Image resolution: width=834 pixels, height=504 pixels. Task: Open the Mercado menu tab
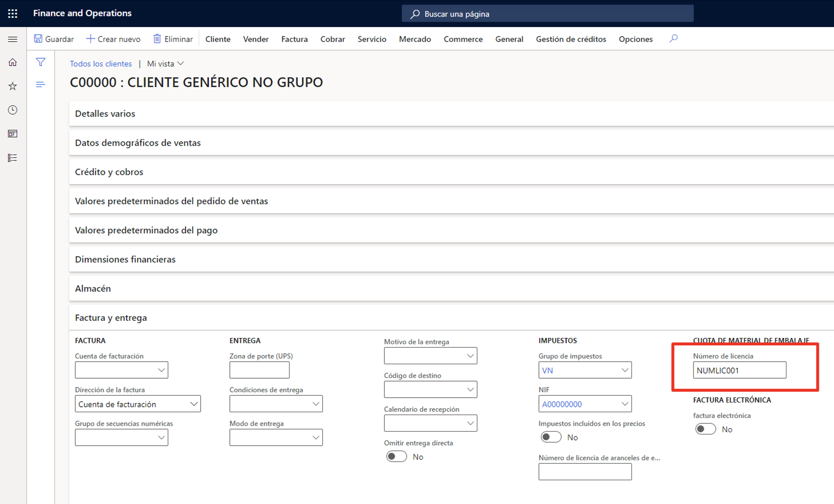click(415, 39)
